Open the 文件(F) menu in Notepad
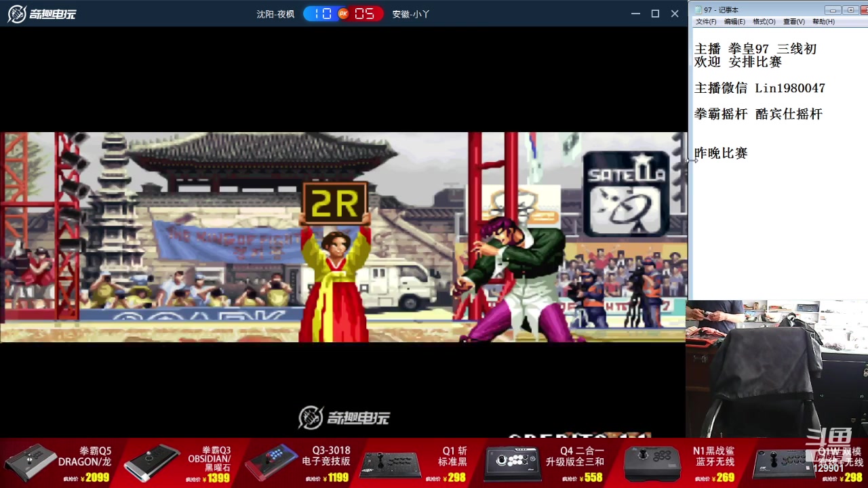This screenshot has height=488, width=868. click(706, 22)
